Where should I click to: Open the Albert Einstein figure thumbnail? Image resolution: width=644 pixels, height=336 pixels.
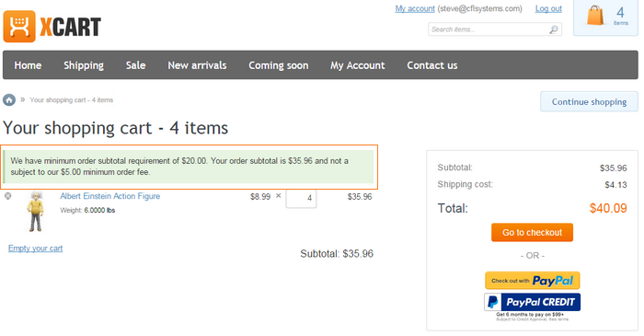[x=36, y=211]
